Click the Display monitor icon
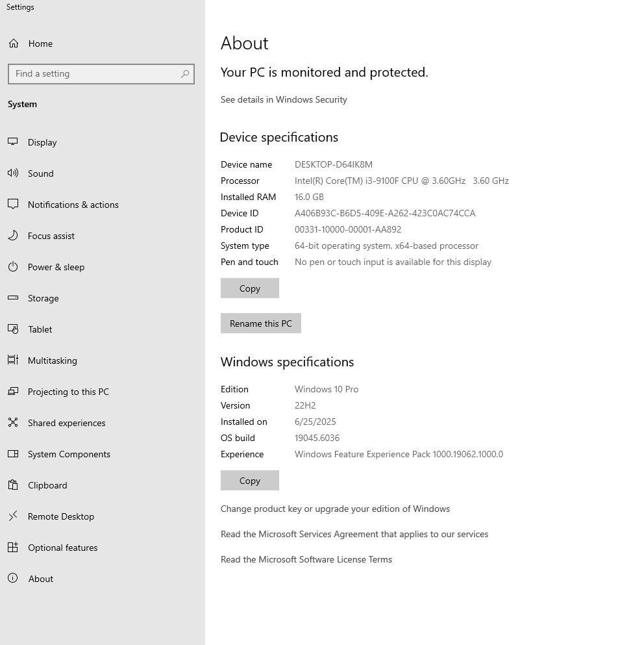This screenshot has width=644, height=645. point(13,142)
